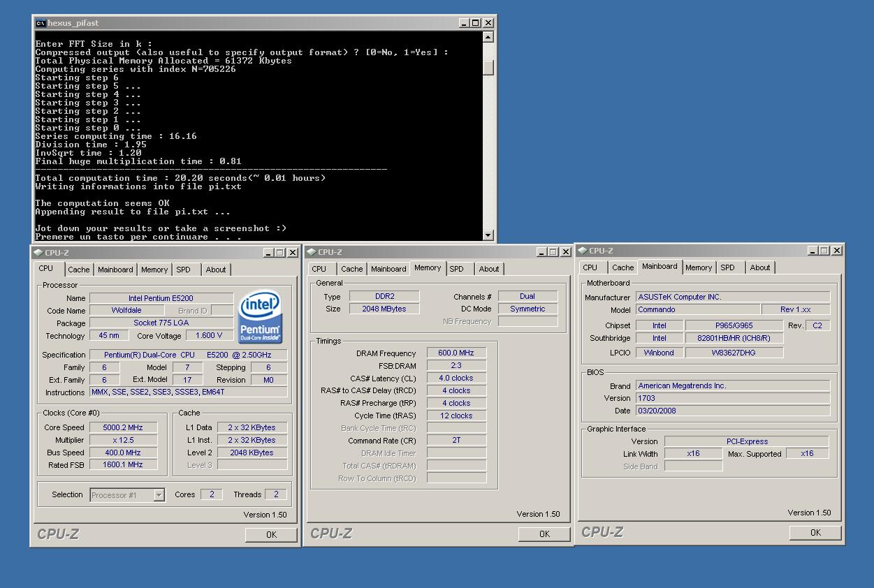874x588 pixels.
Task: Select CPU tab in right CPU-Z window
Action: 590,267
